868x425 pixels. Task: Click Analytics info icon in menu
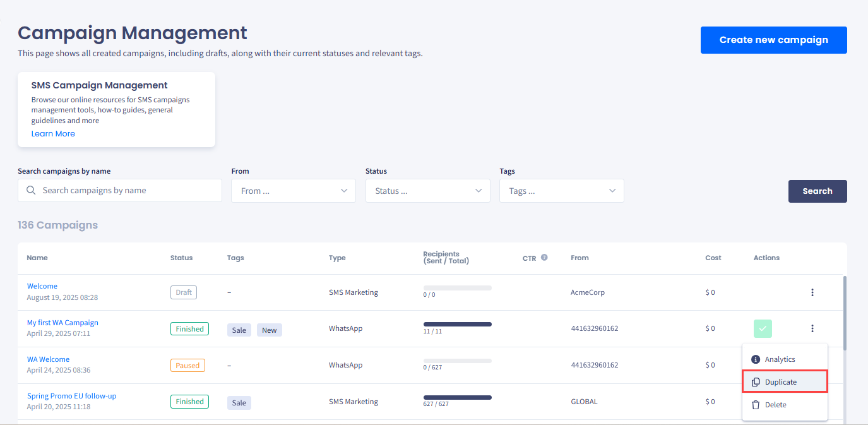click(x=756, y=359)
